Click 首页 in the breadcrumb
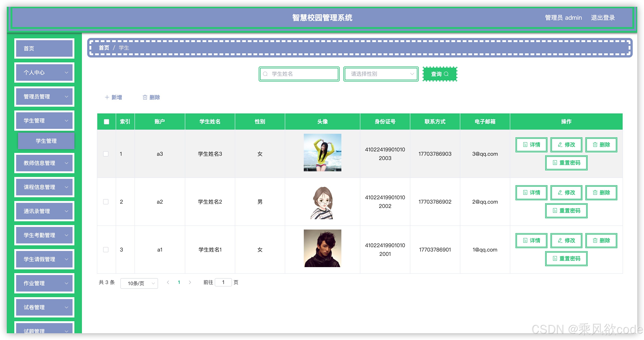Image resolution: width=644 pixels, height=340 pixels. 104,48
